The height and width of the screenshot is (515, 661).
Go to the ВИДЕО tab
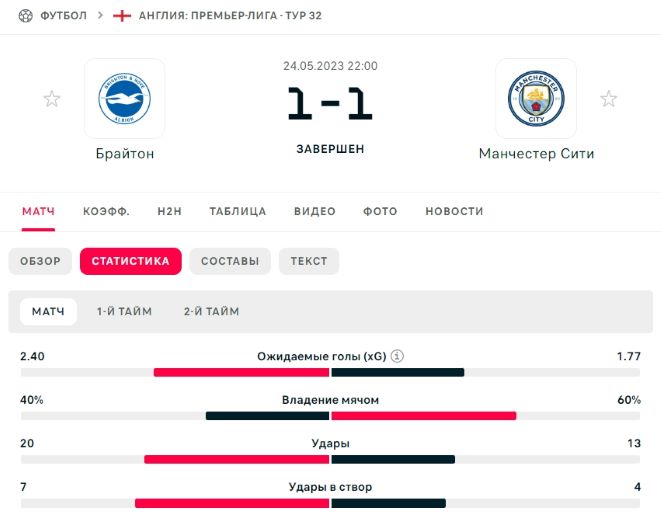(x=315, y=211)
